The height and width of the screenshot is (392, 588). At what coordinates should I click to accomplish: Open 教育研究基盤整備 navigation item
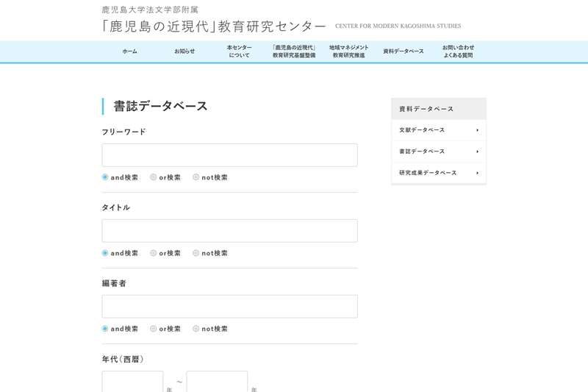tap(294, 51)
